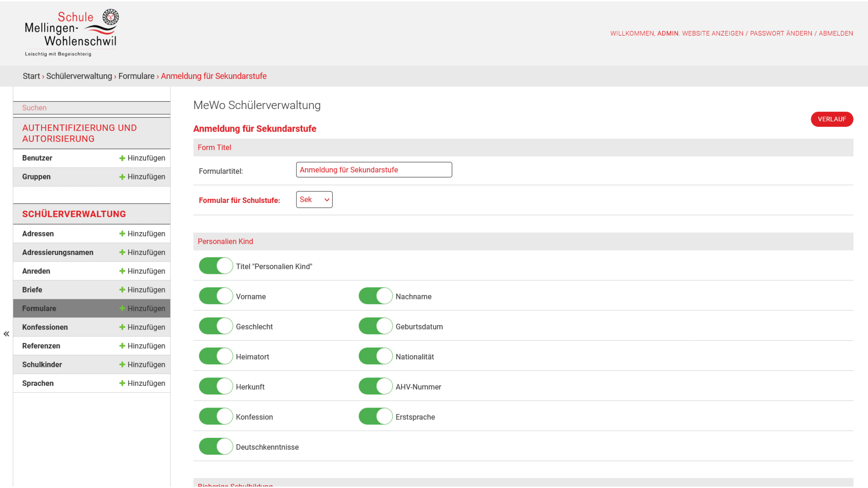Click the plus icon in the Formulare row

pyautogui.click(x=122, y=308)
